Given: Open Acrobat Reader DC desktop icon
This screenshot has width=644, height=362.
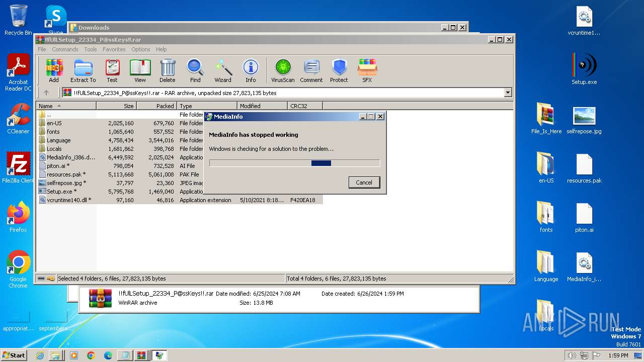Looking at the screenshot, I should point(18,73).
